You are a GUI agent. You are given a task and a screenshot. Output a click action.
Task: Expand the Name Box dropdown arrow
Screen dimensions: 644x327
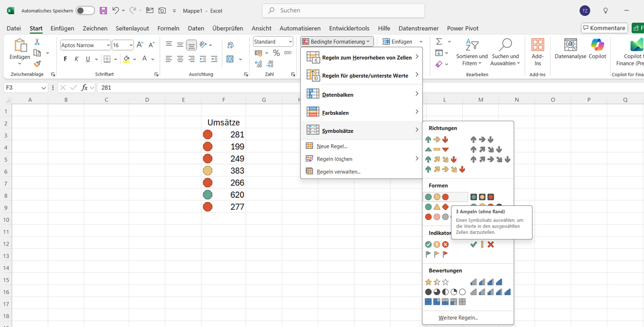pyautogui.click(x=44, y=88)
